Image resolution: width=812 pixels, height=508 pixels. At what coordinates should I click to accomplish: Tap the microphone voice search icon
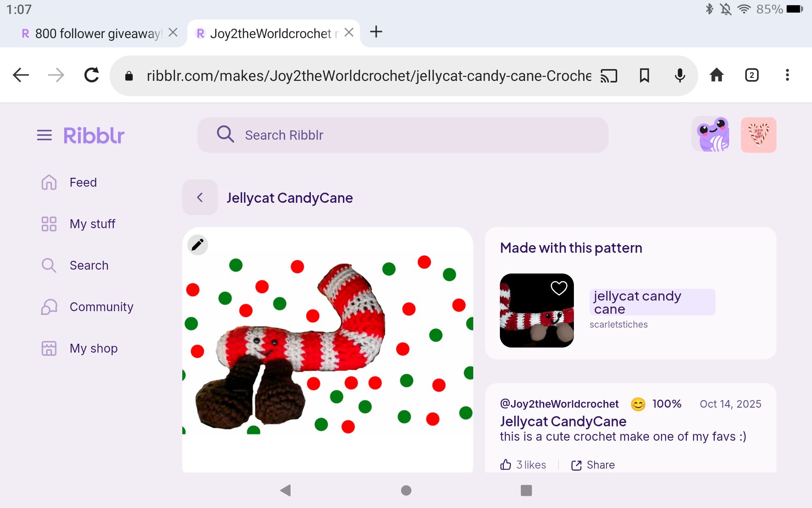tap(680, 76)
